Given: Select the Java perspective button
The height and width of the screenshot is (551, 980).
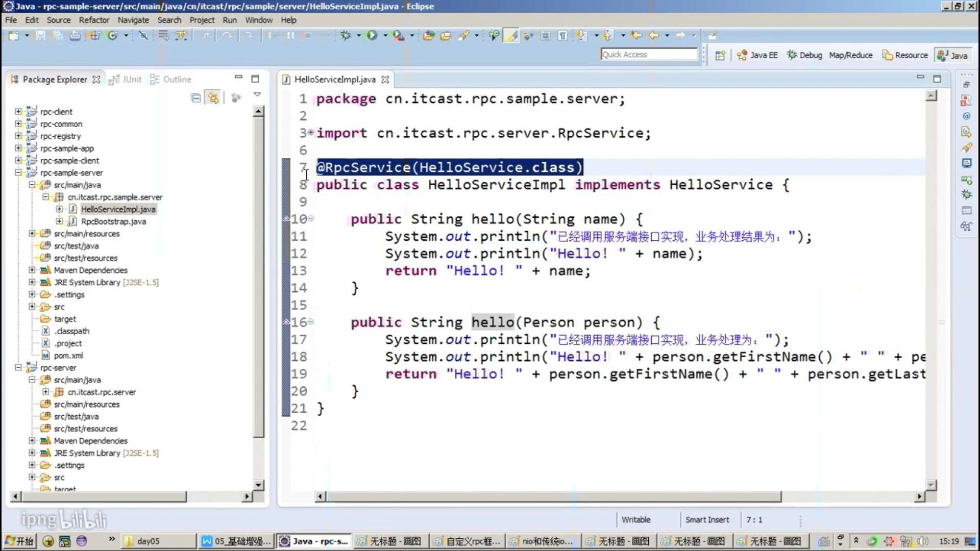Looking at the screenshot, I should [x=952, y=56].
